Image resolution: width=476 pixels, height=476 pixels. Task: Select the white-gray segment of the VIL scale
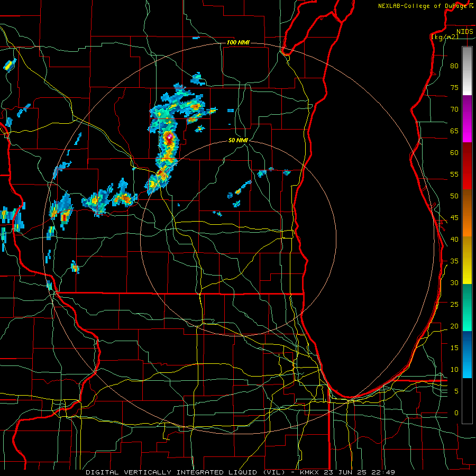point(467,71)
